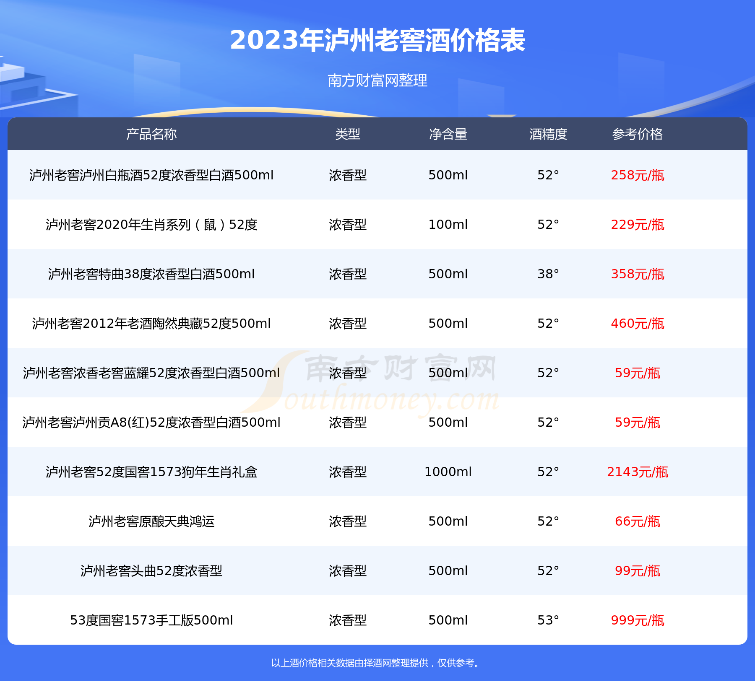Select product 泸州老窖2020年生肖系列（鼠）52度
The width and height of the screenshot is (755, 700).
coord(151,224)
